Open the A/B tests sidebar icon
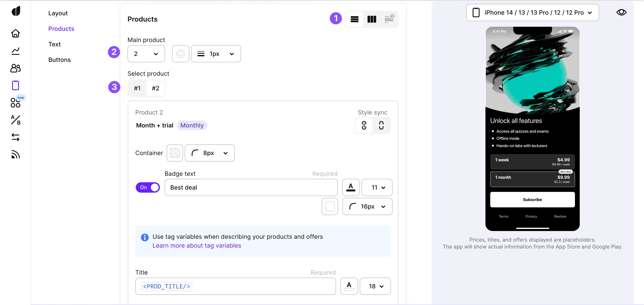The width and height of the screenshot is (644, 305). click(x=16, y=120)
